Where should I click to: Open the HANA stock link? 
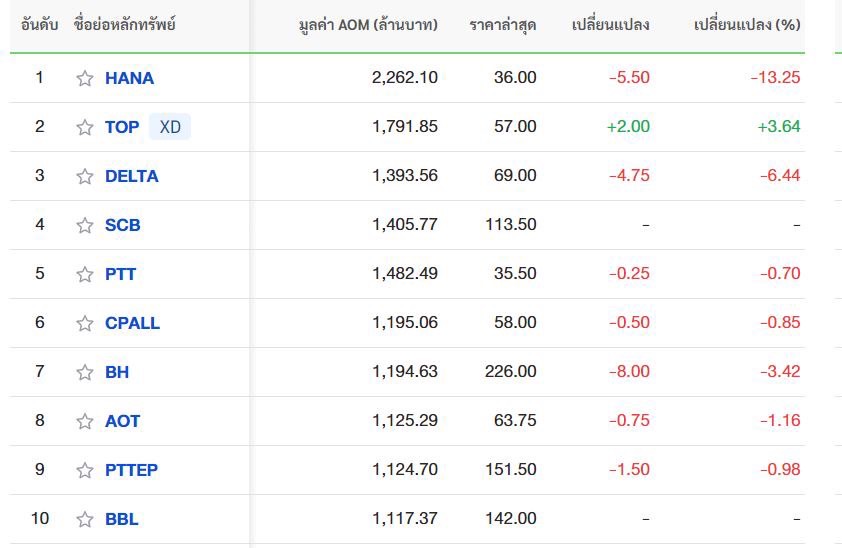[x=129, y=78]
